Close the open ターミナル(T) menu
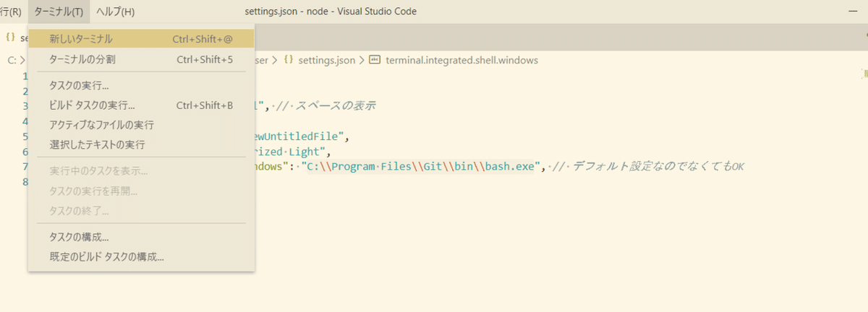The width and height of the screenshot is (868, 312). (x=59, y=12)
